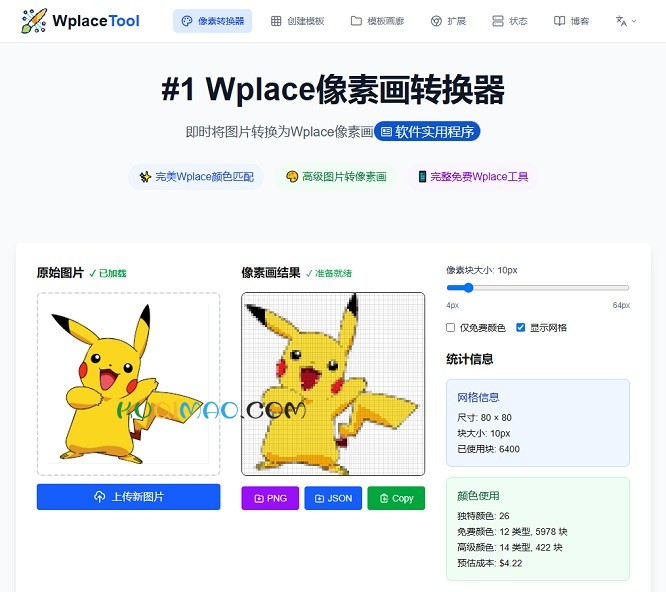
Task: Click the download icon inside JSON button
Action: (x=319, y=499)
